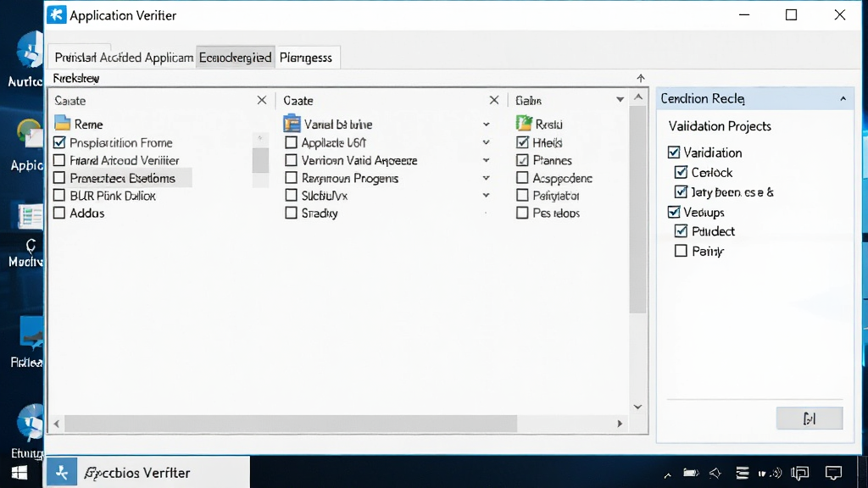This screenshot has width=868, height=488.
Task: Enable the Pairiy checkbox
Action: coord(681,251)
